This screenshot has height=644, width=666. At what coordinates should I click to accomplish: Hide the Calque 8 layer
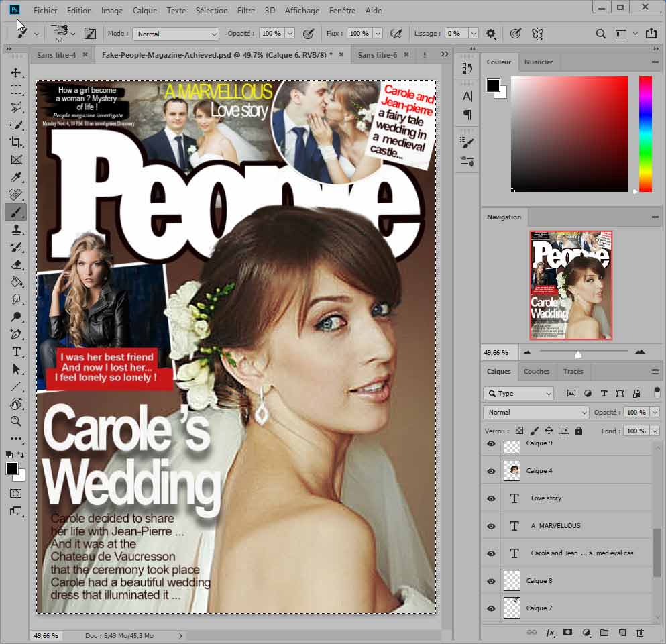(x=491, y=581)
